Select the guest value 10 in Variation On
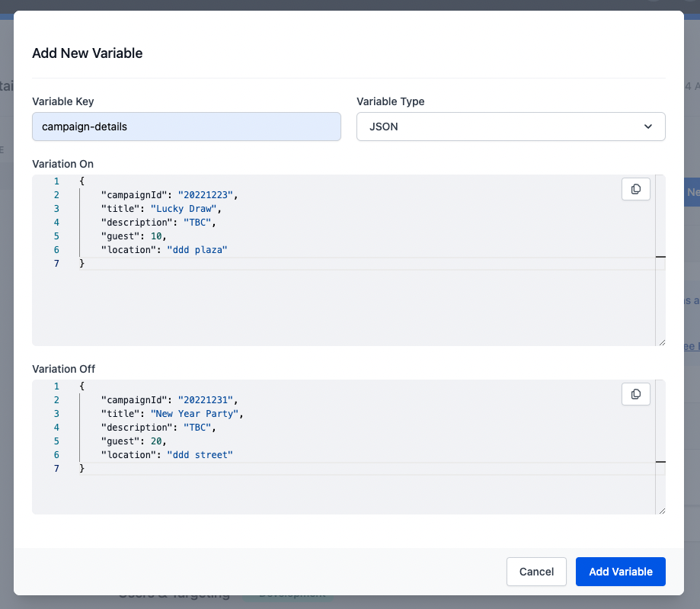The width and height of the screenshot is (700, 609). click(155, 236)
